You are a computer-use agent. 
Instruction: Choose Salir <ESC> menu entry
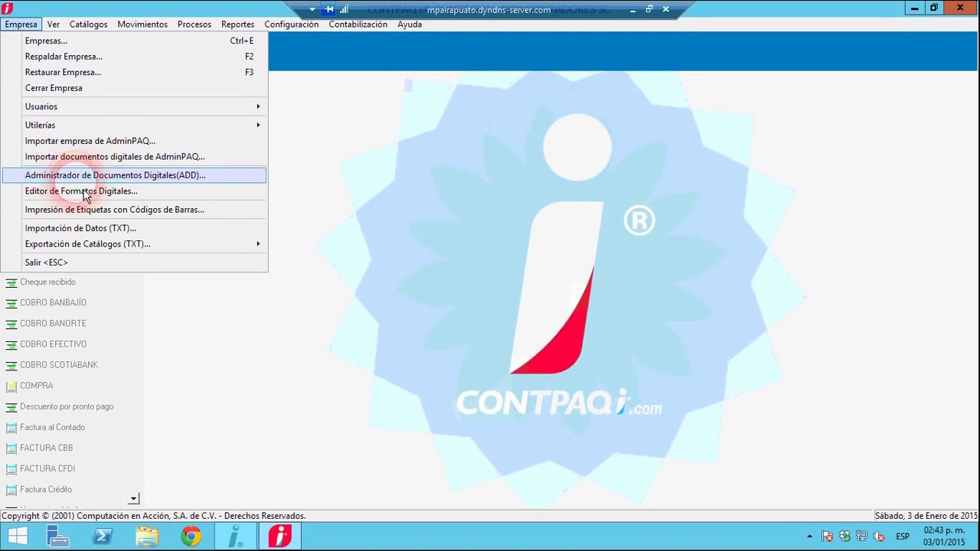pyautogui.click(x=134, y=262)
